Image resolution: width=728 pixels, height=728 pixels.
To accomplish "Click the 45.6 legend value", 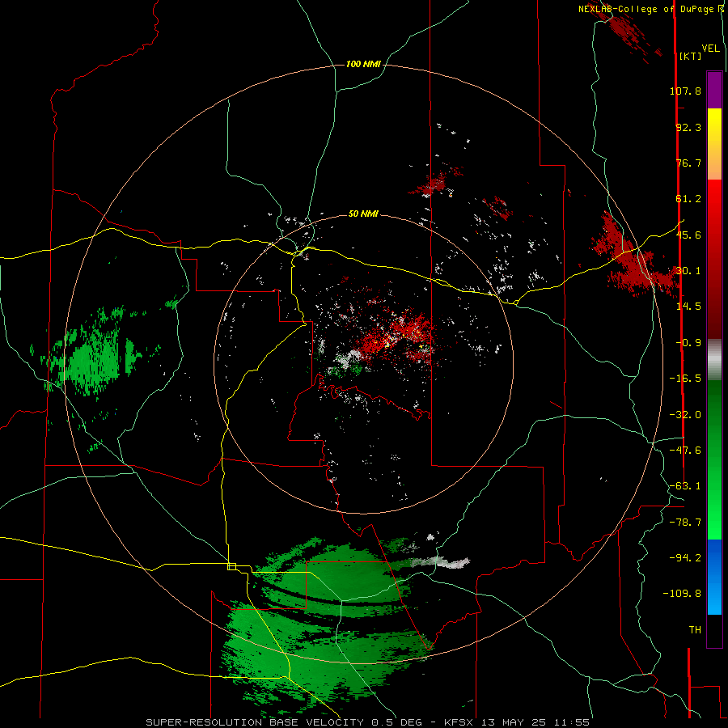I will click(x=688, y=235).
